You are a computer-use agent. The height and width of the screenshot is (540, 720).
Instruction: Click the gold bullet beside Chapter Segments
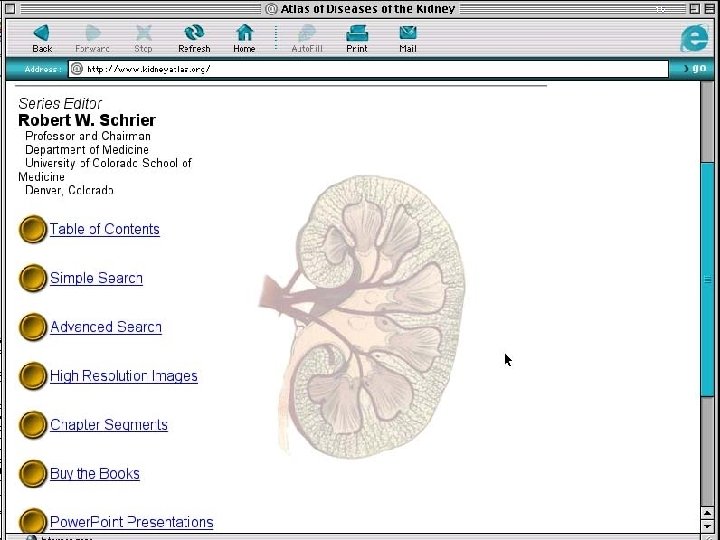pyautogui.click(x=33, y=425)
